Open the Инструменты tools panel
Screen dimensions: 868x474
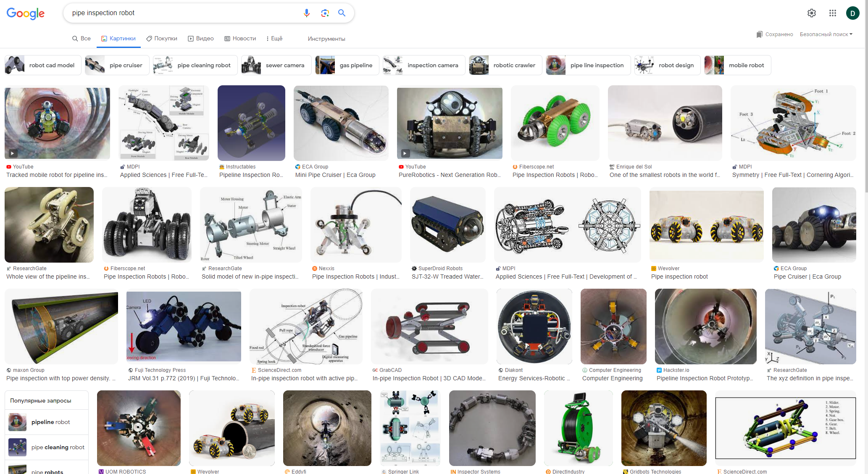point(326,39)
